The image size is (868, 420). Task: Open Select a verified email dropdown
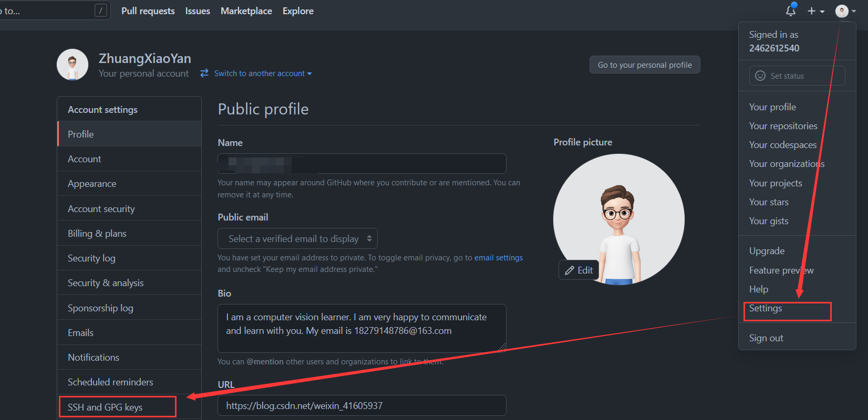click(297, 238)
